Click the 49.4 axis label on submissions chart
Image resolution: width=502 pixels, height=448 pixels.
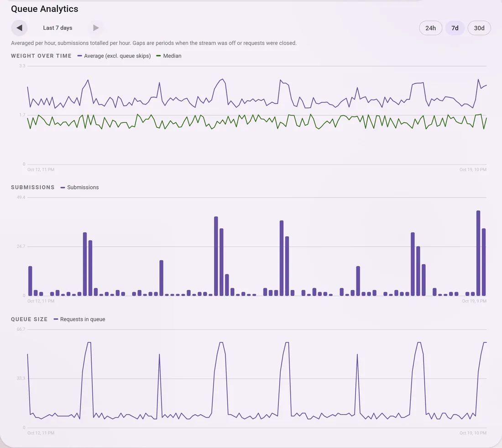click(x=21, y=198)
